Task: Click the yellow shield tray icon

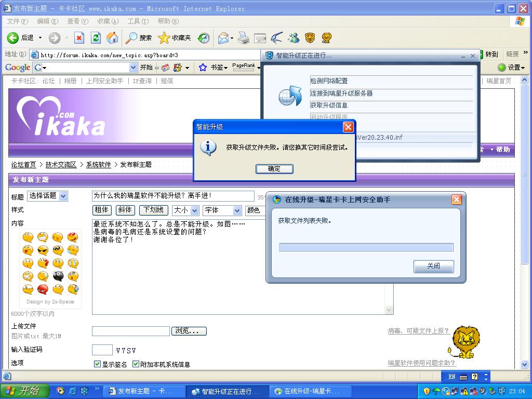Action: 427,391
